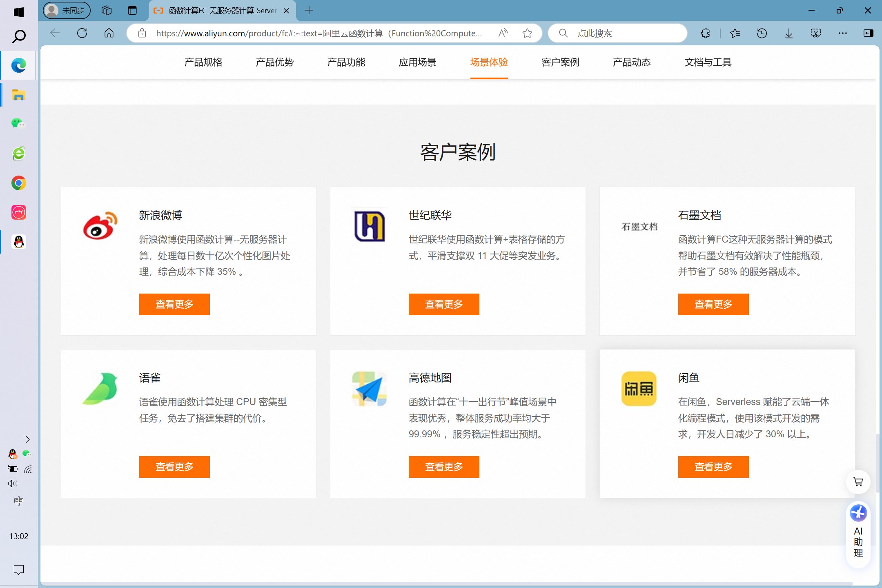Image resolution: width=882 pixels, height=588 pixels.
Task: Open the downloads icon
Action: coord(788,33)
